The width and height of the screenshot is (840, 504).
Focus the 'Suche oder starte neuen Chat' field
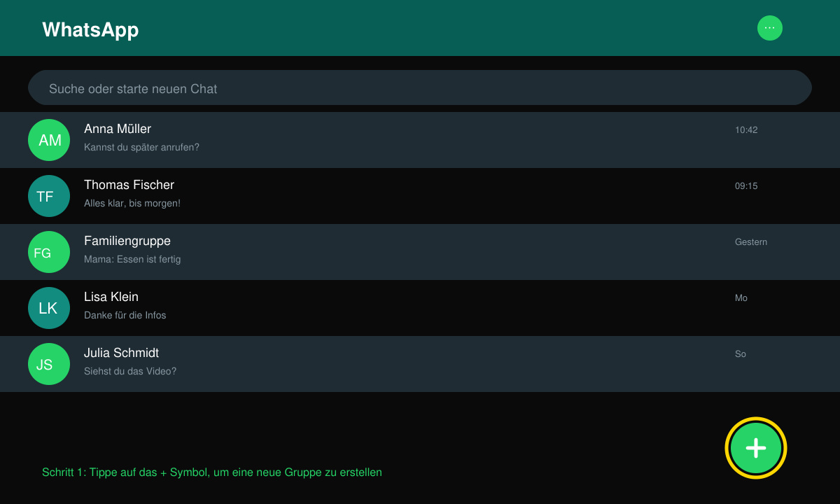coord(420,87)
